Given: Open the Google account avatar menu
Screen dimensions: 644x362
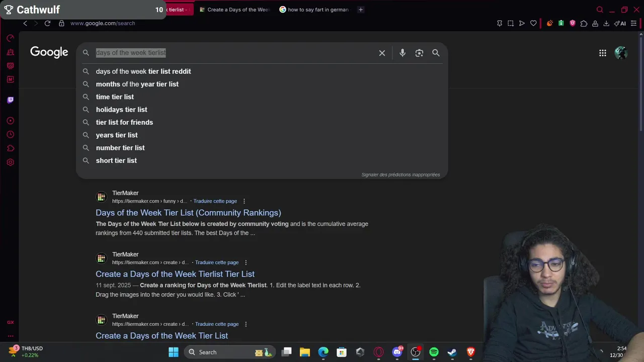Looking at the screenshot, I should [621, 53].
